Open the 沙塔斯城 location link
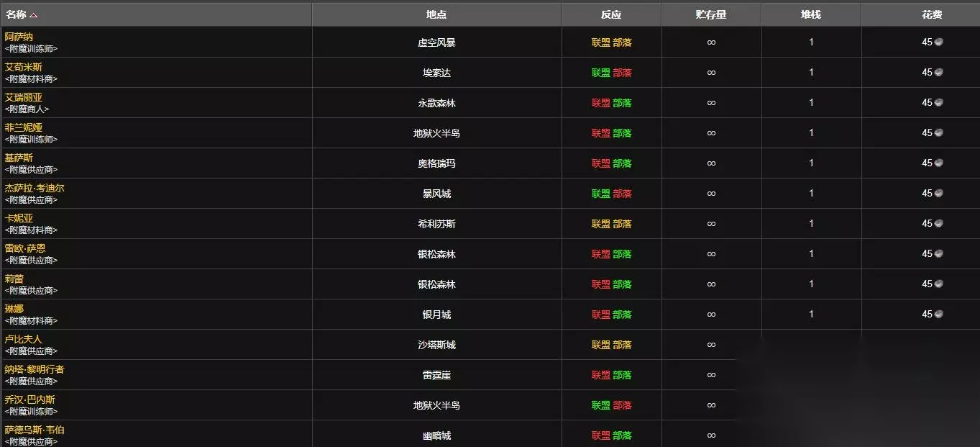The width and height of the screenshot is (980, 447). tap(436, 345)
